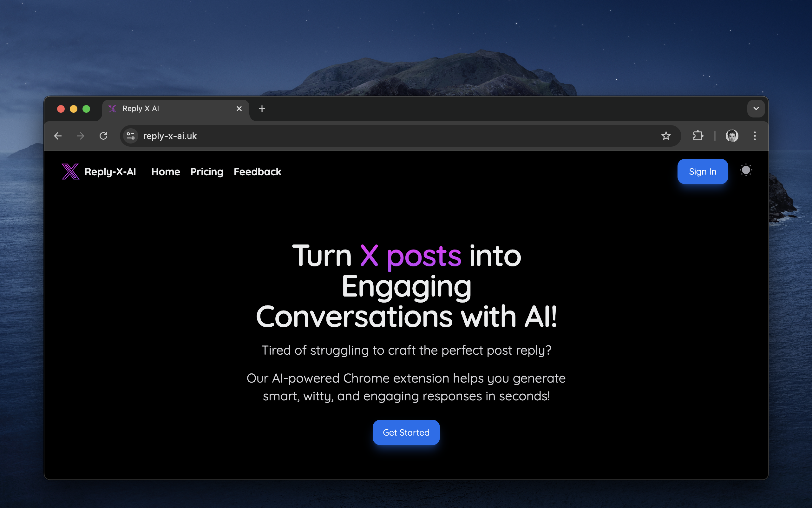
Task: Open the Extensions puzzle icon
Action: pos(698,136)
